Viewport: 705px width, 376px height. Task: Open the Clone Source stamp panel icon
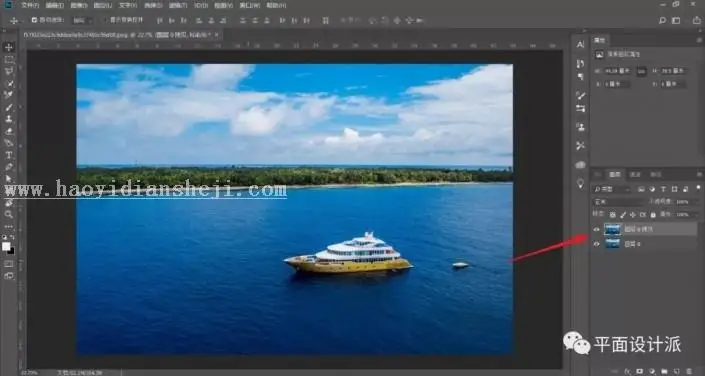point(580,127)
